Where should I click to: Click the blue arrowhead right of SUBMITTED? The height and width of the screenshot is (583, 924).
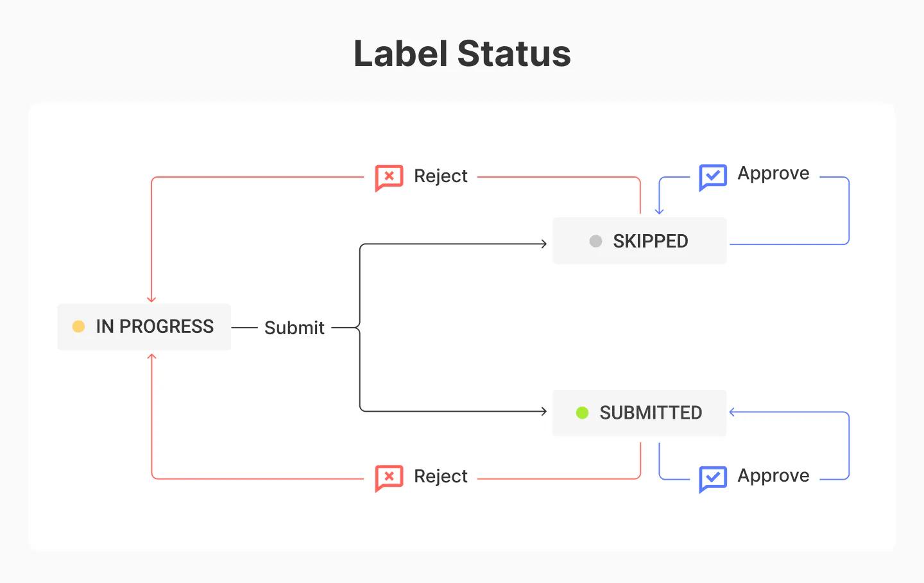click(733, 412)
